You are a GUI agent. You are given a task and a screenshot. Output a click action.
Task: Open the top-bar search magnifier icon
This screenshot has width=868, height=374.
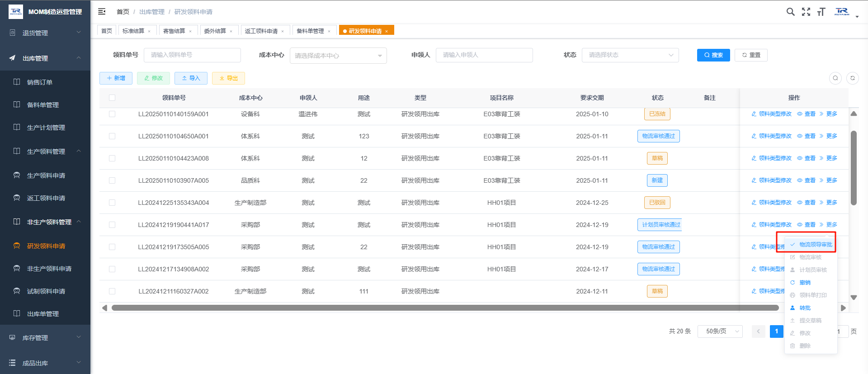point(790,12)
